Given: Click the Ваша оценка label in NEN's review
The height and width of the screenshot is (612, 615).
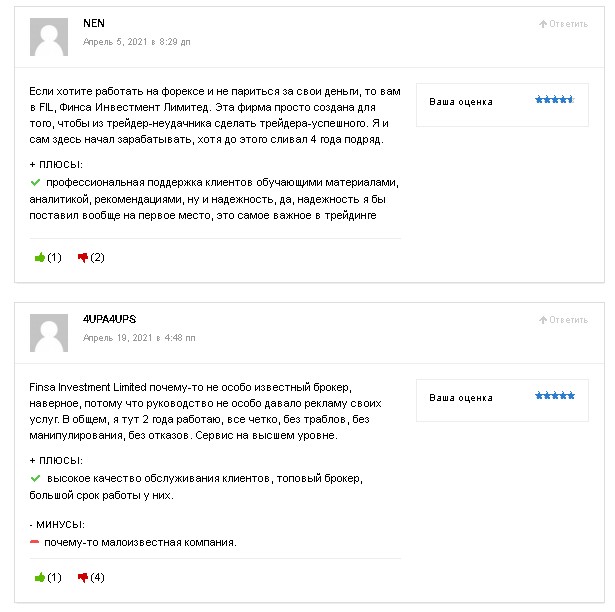Looking at the screenshot, I should pyautogui.click(x=460, y=101).
